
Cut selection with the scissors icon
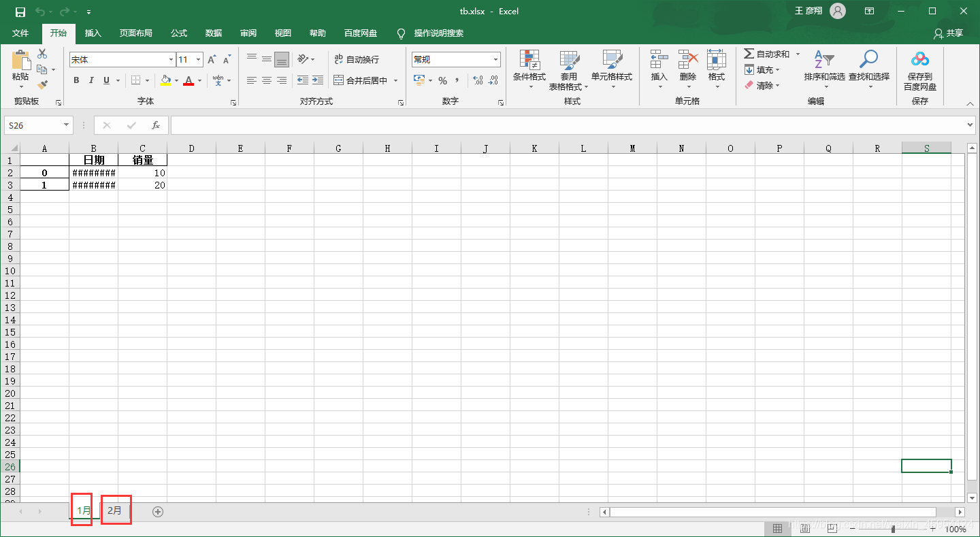(x=42, y=54)
